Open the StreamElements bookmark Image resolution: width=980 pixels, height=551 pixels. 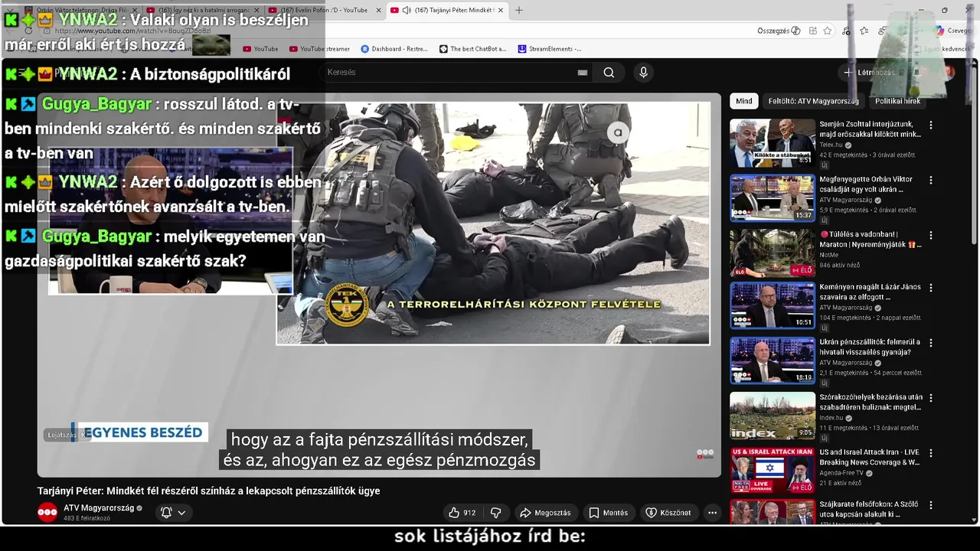point(550,49)
